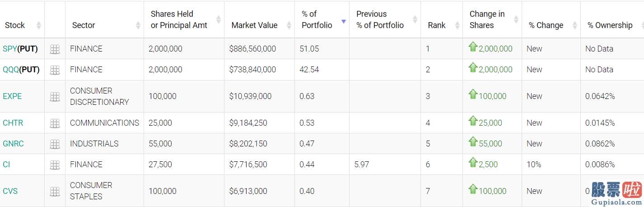Open the grid icon in SPY row
644x207 pixels.
click(55, 49)
